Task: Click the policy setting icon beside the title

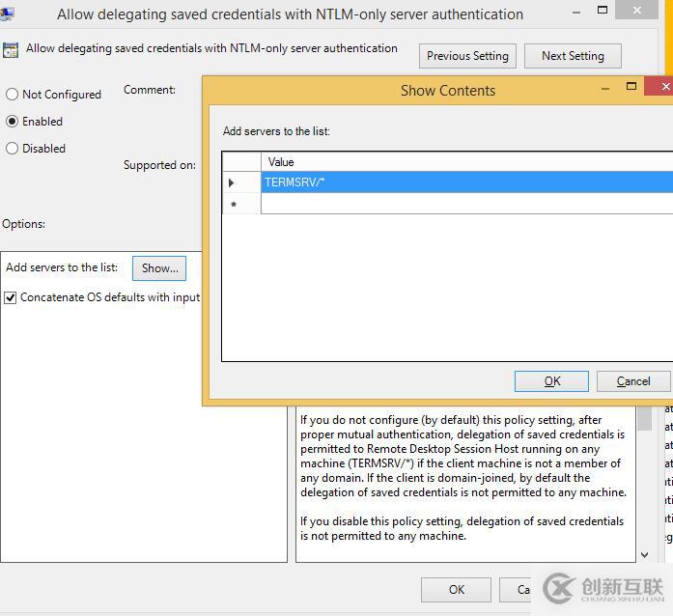Action: [x=11, y=49]
